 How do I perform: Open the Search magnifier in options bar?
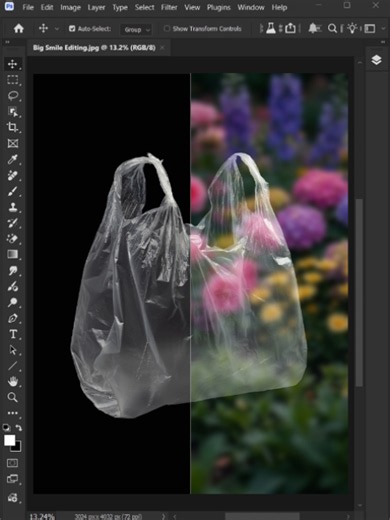(332, 29)
